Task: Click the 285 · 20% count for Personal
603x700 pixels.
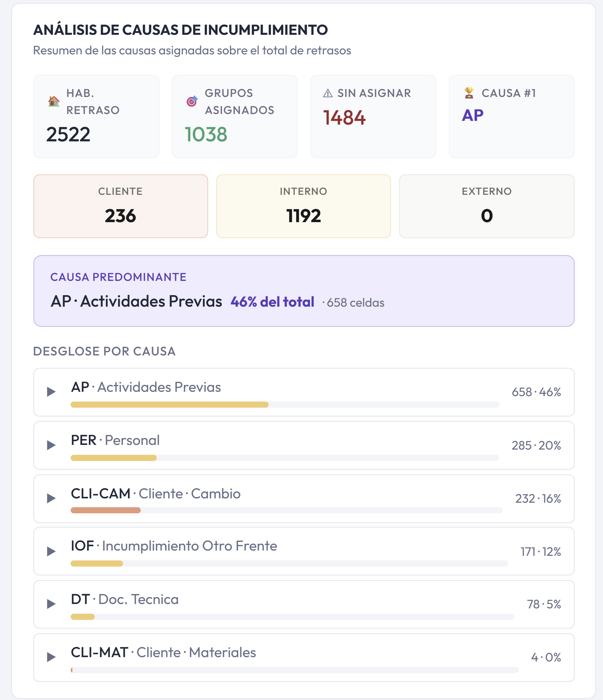Action: coord(536,445)
